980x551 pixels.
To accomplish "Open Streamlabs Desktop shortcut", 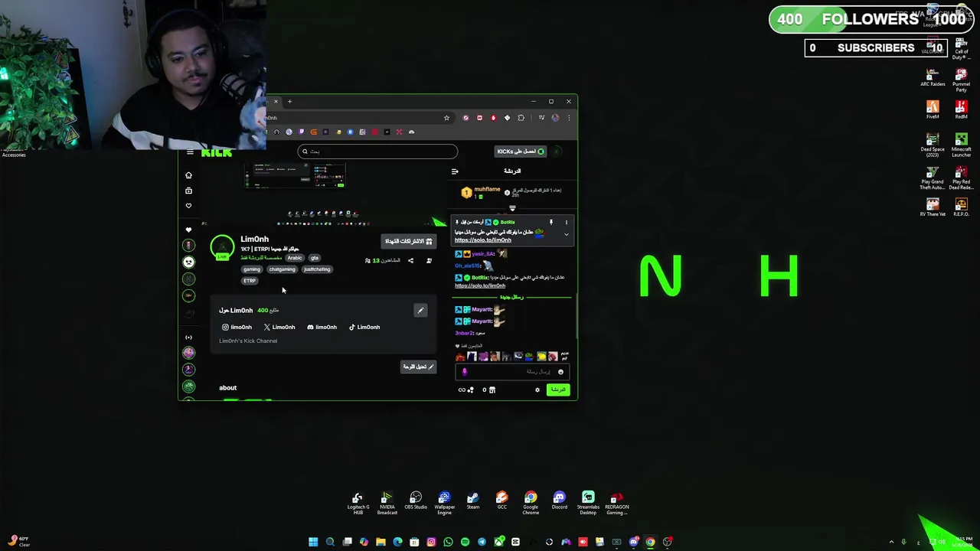I will 588,503.
